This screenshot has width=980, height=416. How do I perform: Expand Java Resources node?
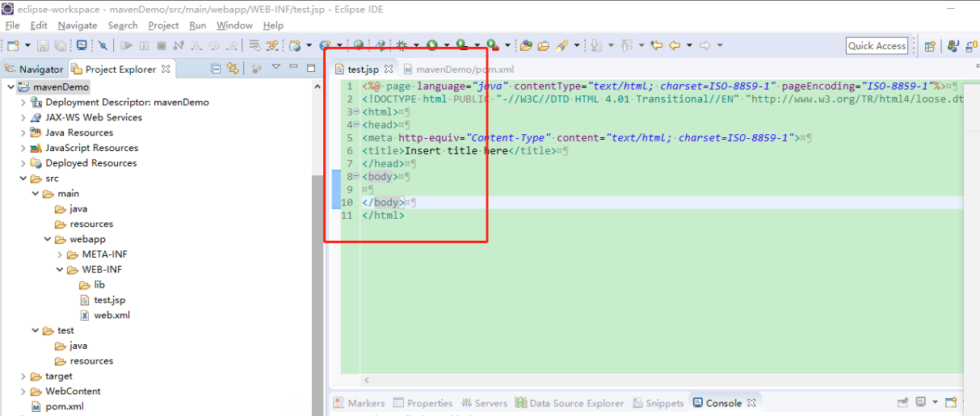tap(23, 132)
